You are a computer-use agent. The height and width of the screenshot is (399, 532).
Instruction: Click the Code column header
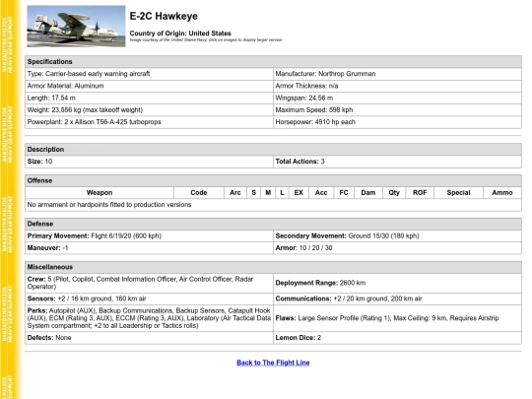(x=199, y=193)
